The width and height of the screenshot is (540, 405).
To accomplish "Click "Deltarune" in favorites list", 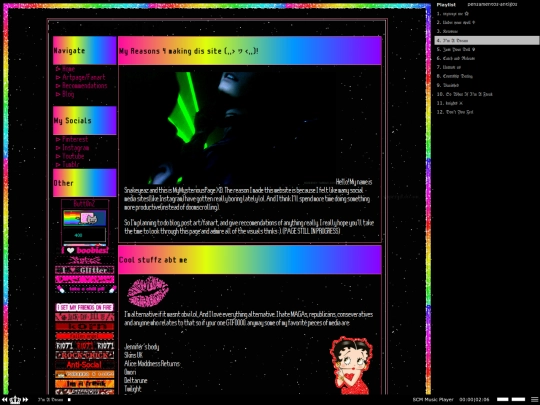I will [136, 381].
